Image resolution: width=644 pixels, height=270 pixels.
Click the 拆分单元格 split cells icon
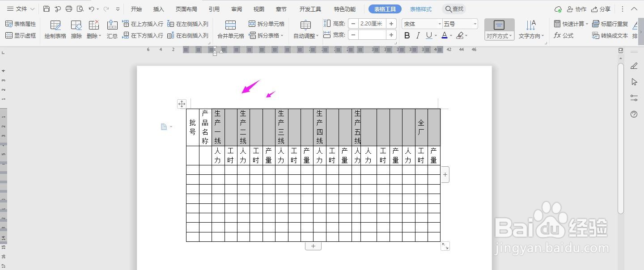(x=252, y=23)
